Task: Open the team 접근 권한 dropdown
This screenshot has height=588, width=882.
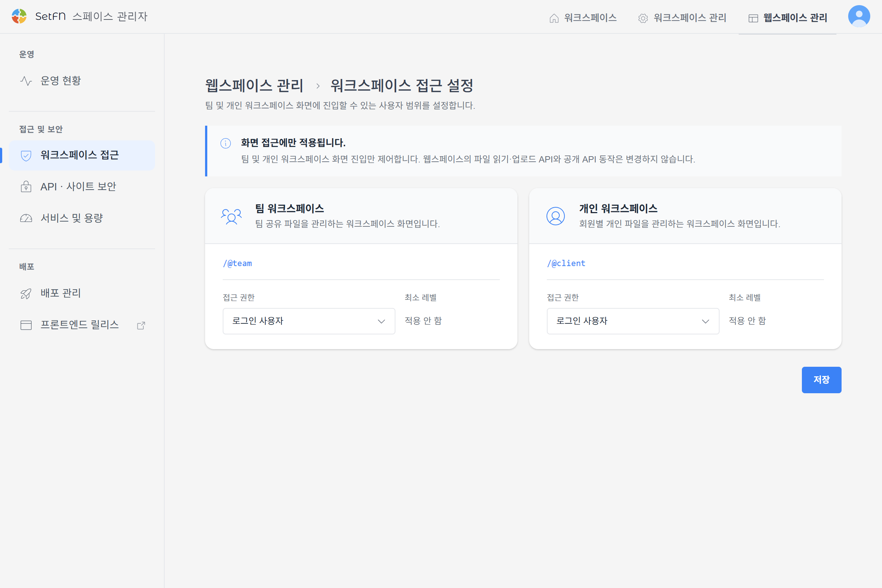Action: (309, 321)
